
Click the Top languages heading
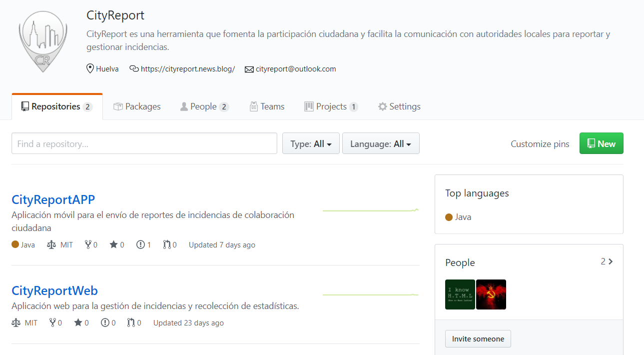pos(477,193)
